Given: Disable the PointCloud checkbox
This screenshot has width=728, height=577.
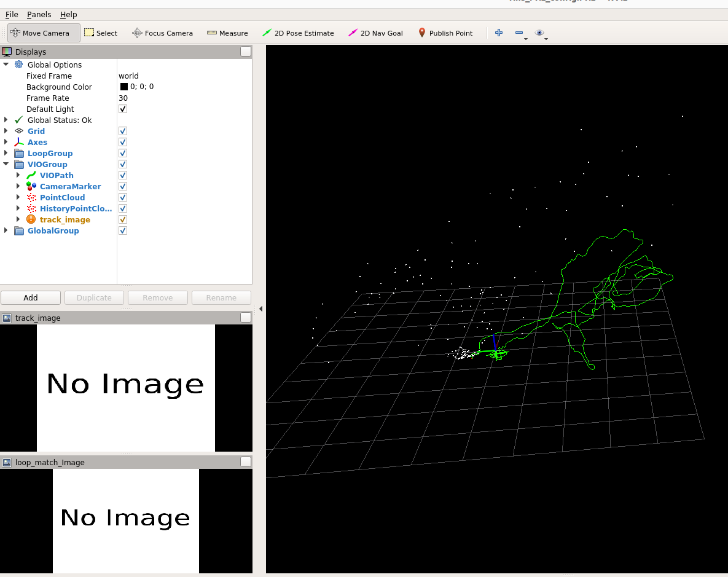Looking at the screenshot, I should (123, 197).
